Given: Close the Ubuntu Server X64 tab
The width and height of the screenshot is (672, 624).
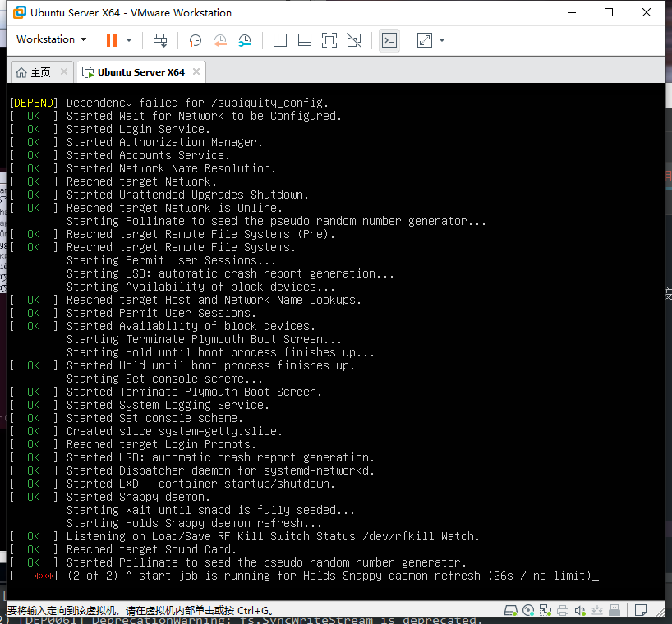Looking at the screenshot, I should (196, 71).
